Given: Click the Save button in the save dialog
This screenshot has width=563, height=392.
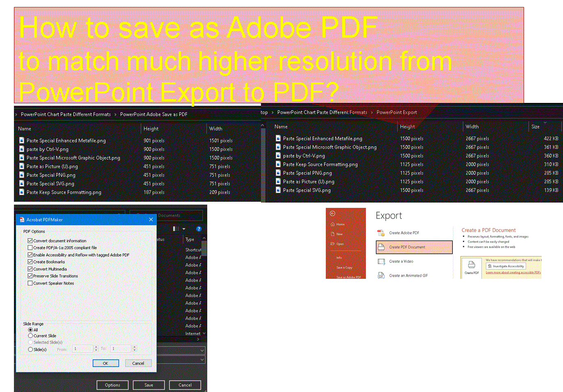Looking at the screenshot, I should (149, 385).
